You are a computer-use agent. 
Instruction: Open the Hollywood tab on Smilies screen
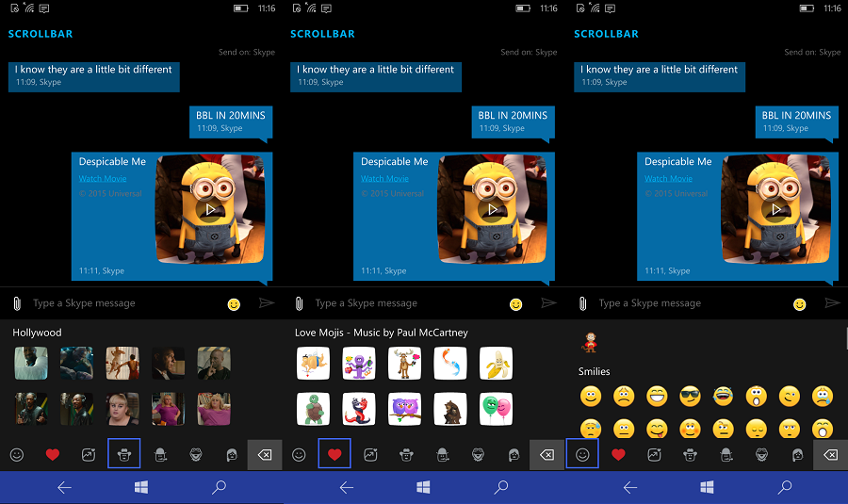coord(690,455)
